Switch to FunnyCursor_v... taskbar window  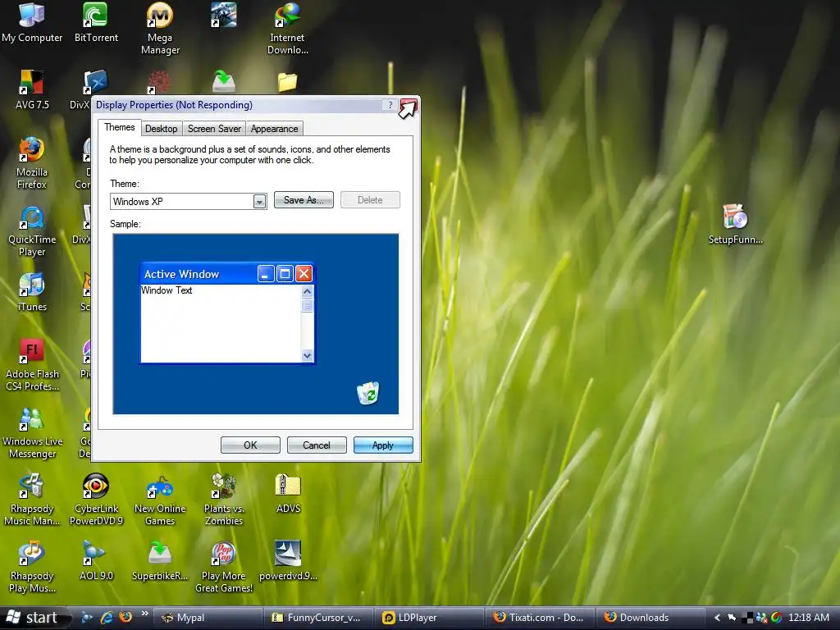[318, 618]
